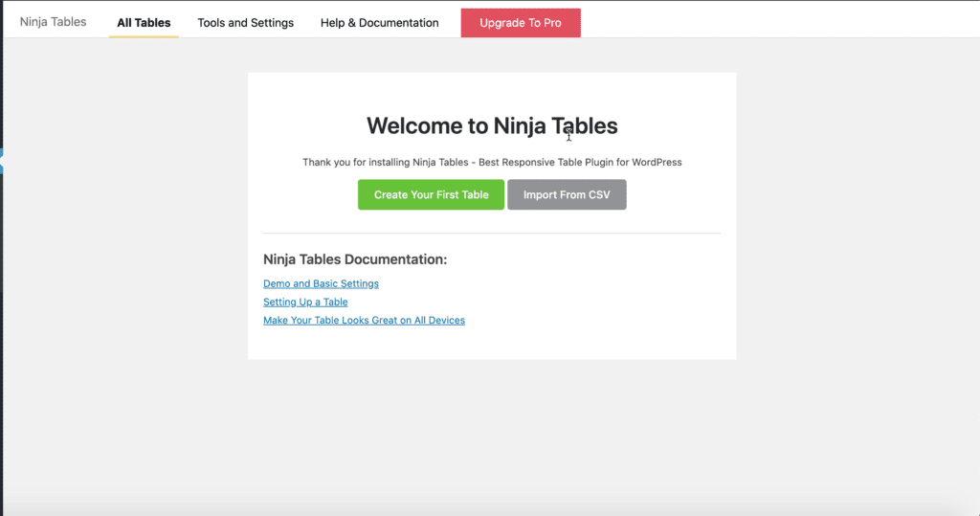The width and height of the screenshot is (980, 516).
Task: Click the Import From CSV button
Action: pos(567,194)
